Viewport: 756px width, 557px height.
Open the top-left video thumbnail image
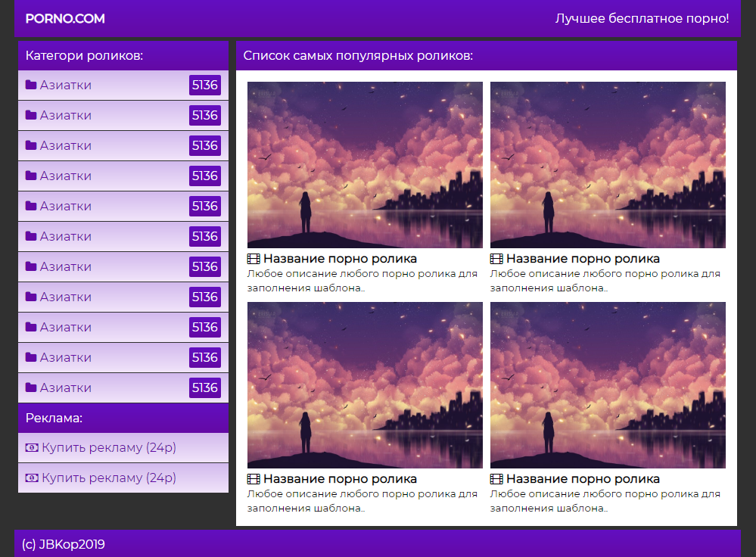pyautogui.click(x=365, y=165)
